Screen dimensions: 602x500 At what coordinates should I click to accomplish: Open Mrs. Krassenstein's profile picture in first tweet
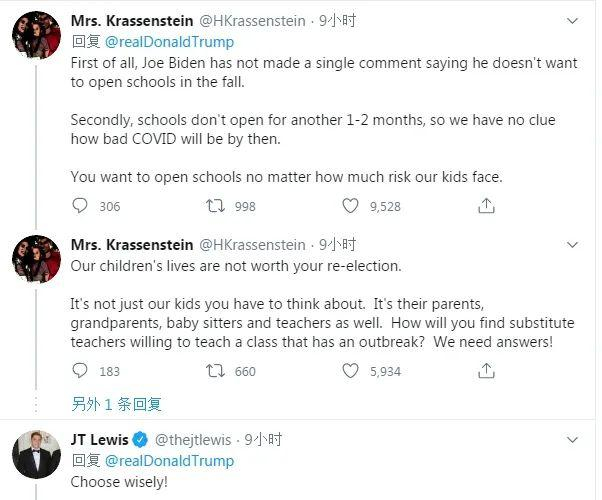click(x=36, y=35)
